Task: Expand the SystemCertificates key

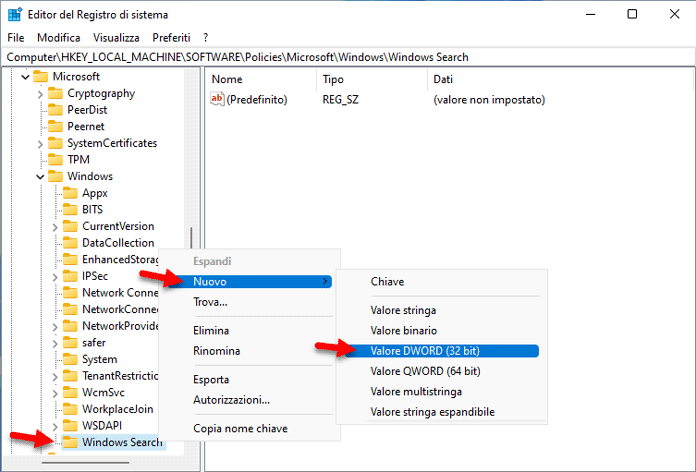Action: point(40,143)
